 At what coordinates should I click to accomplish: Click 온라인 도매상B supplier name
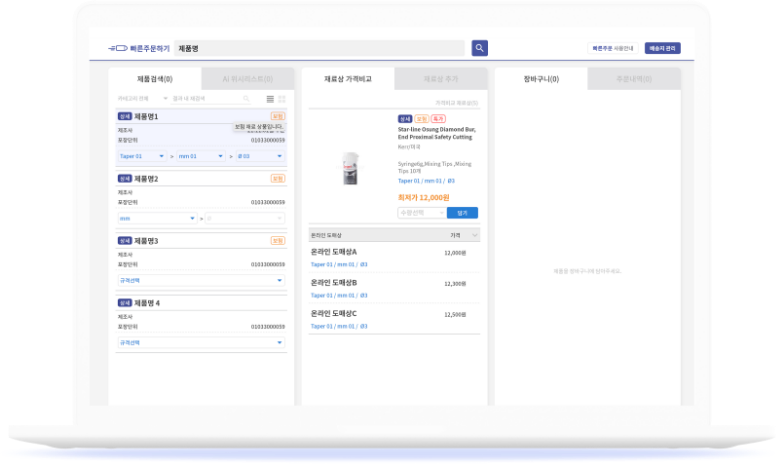point(333,283)
